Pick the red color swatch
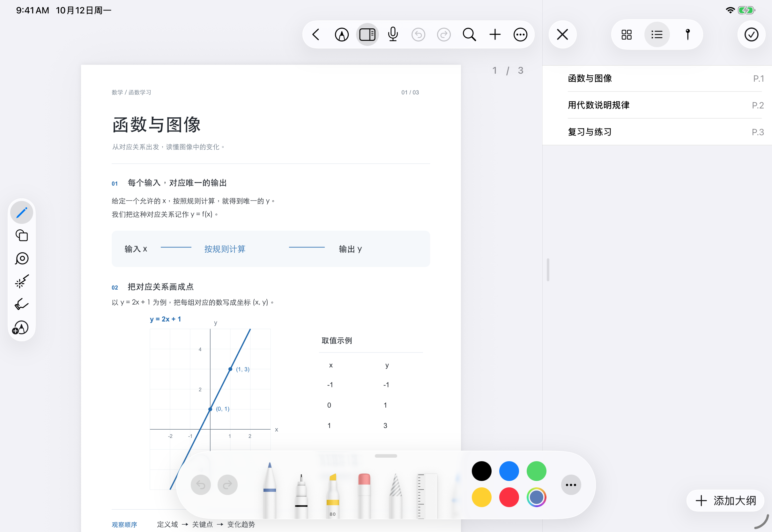 point(509,497)
